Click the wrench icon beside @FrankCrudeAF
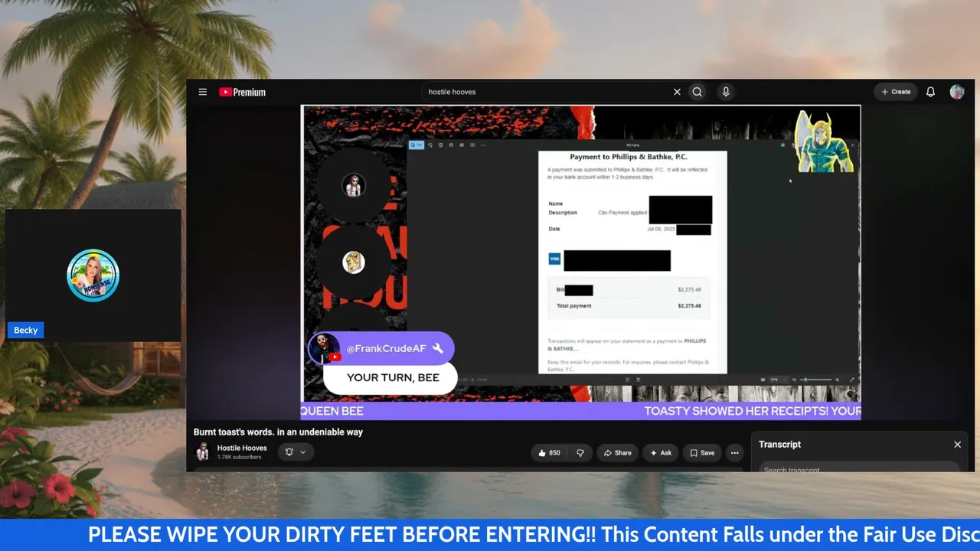 click(x=438, y=348)
